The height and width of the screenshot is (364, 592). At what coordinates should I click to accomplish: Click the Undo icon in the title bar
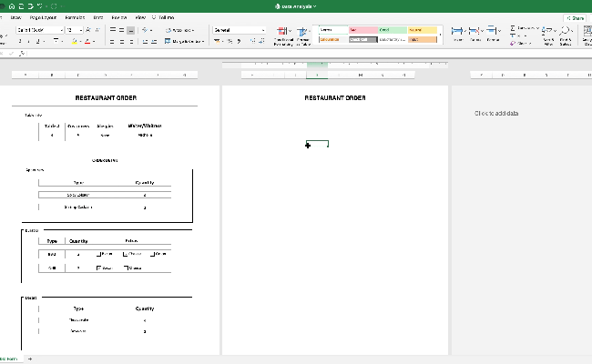click(40, 6)
